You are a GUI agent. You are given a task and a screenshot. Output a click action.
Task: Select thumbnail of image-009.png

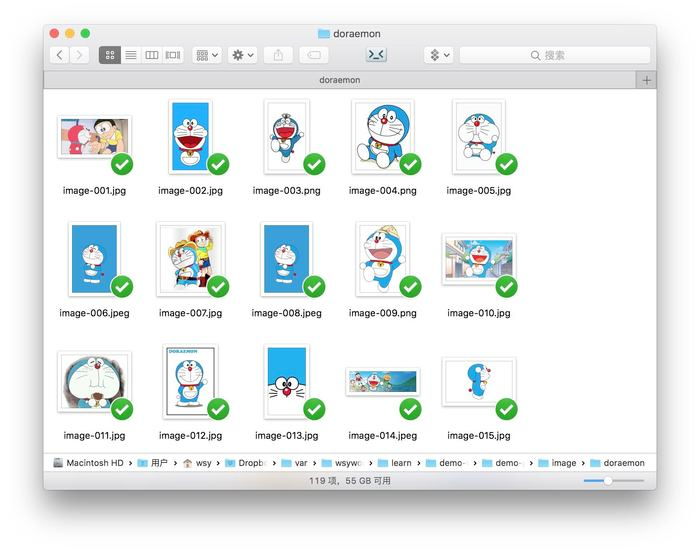coord(383,259)
